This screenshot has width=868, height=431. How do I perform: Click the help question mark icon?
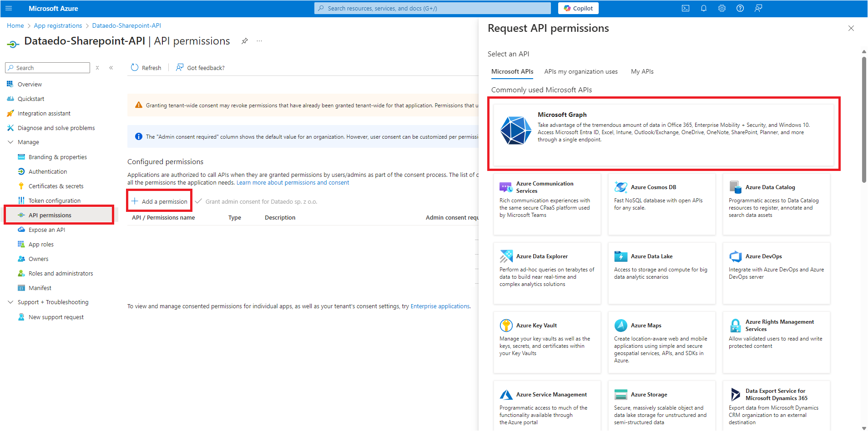coord(740,8)
